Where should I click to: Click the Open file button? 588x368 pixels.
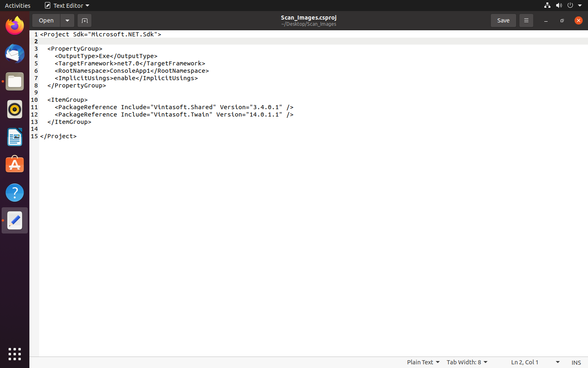46,20
